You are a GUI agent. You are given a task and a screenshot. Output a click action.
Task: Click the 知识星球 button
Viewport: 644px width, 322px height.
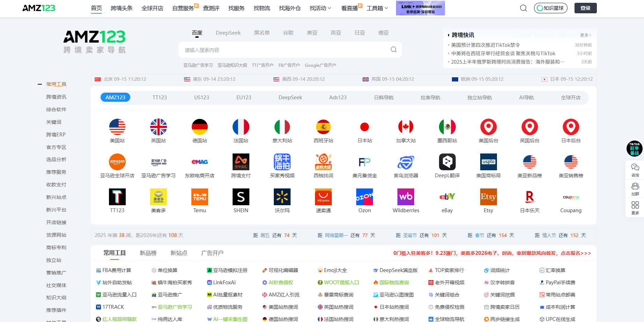tap(550, 8)
